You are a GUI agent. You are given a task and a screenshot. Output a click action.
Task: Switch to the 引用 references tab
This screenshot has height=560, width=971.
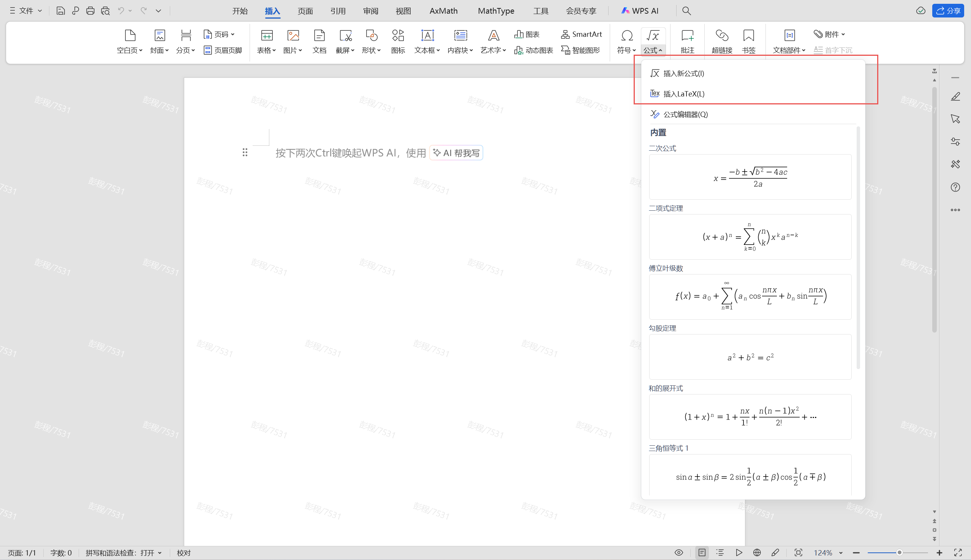337,11
